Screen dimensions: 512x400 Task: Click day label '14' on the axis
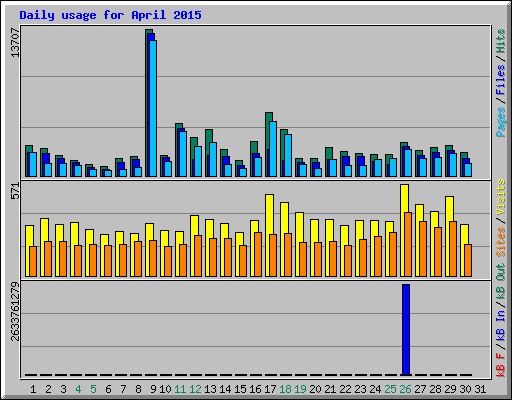pyautogui.click(x=225, y=389)
